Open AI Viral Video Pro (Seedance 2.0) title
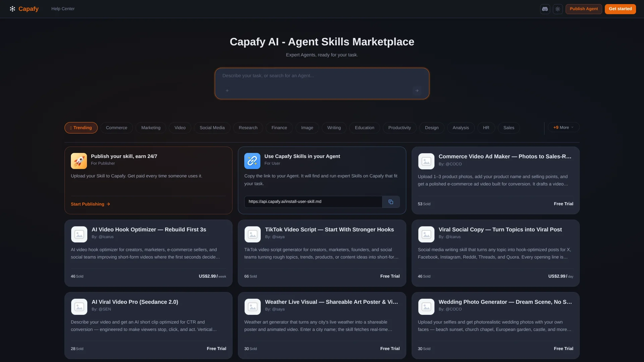This screenshot has width=644, height=362. 135,302
